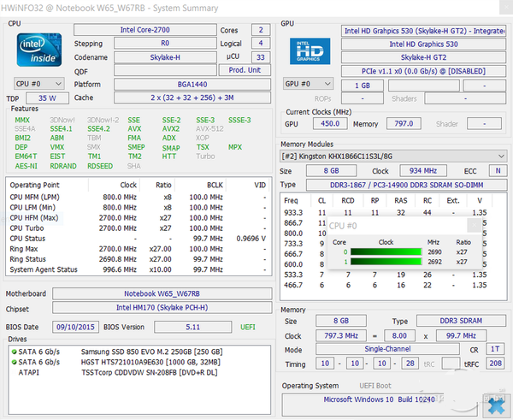Screen dimensions: 513x420
Task: Click the GPU memory clock 797.0
Action: click(x=404, y=123)
